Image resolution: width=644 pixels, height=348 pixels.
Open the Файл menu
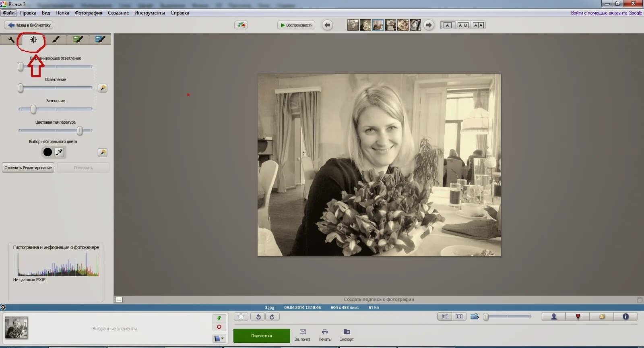(x=8, y=13)
